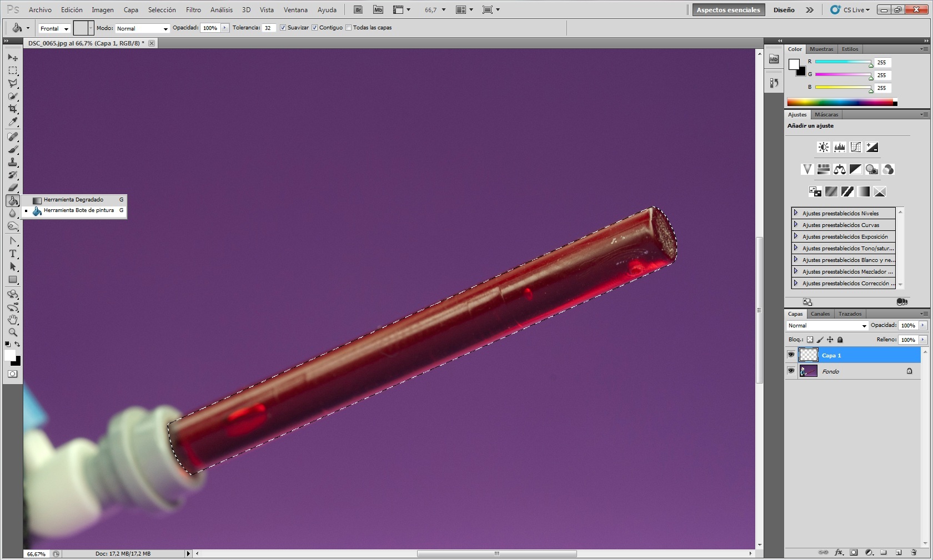Enable the Suavizar checkbox
This screenshot has height=560, width=933.
[283, 27]
